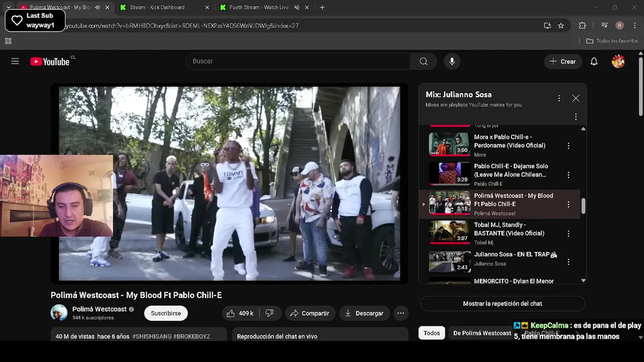Open a new browser tab
The image size is (644, 362).
tap(323, 8)
